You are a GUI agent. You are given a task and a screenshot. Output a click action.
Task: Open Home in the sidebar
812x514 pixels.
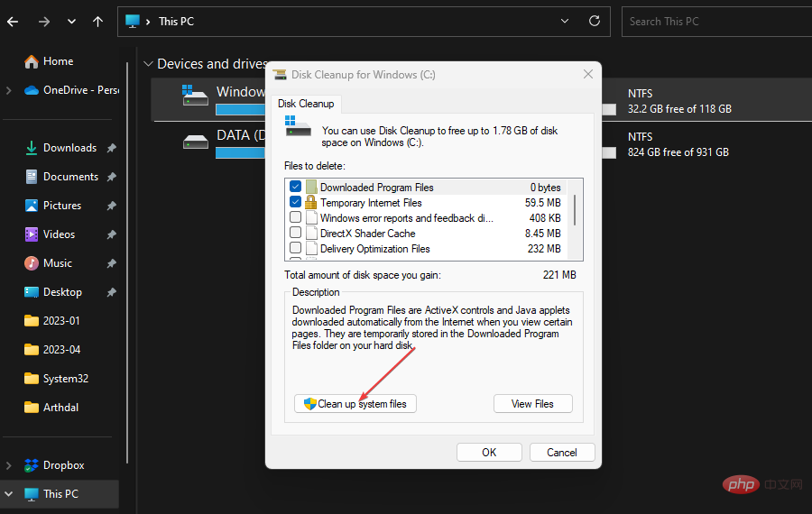coord(58,61)
